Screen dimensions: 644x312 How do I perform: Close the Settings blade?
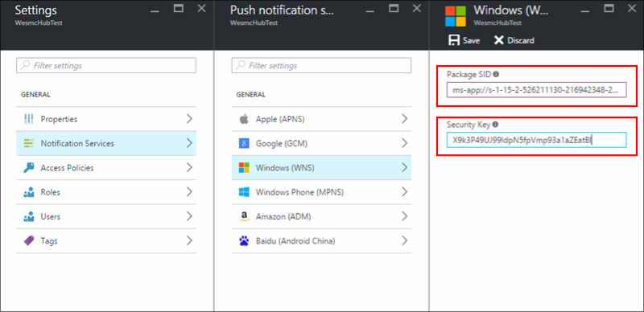pos(202,8)
